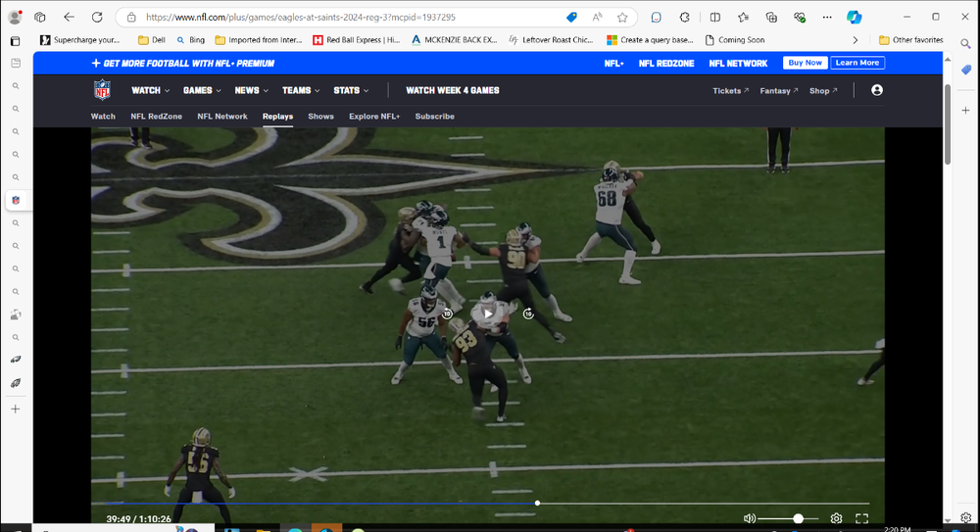Enter fullscreen video mode
The height and width of the screenshot is (532, 980).
click(861, 518)
